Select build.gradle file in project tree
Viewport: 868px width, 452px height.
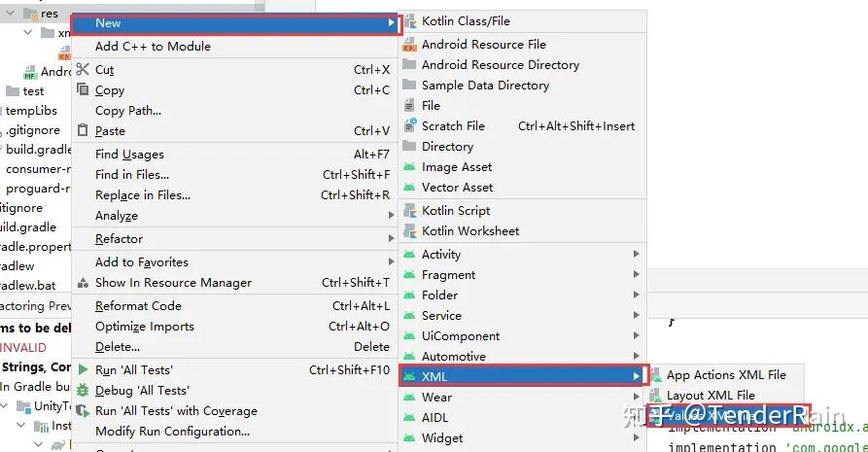39,150
